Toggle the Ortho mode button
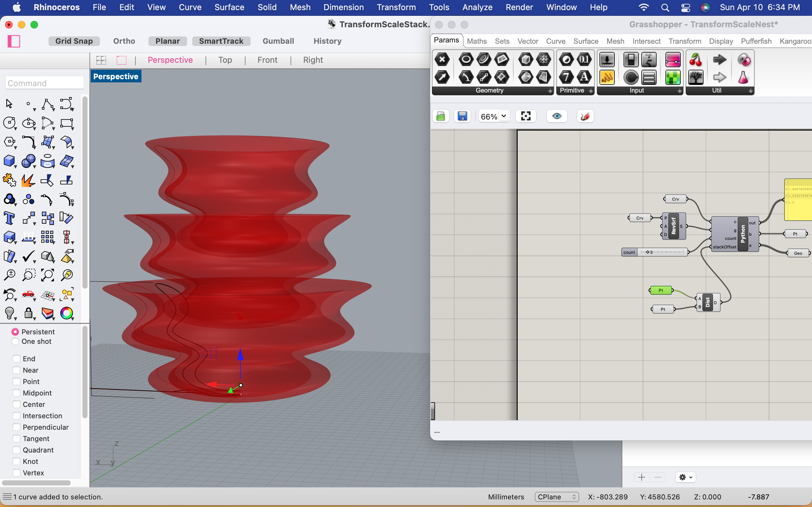The height and width of the screenshot is (507, 812). pos(124,41)
